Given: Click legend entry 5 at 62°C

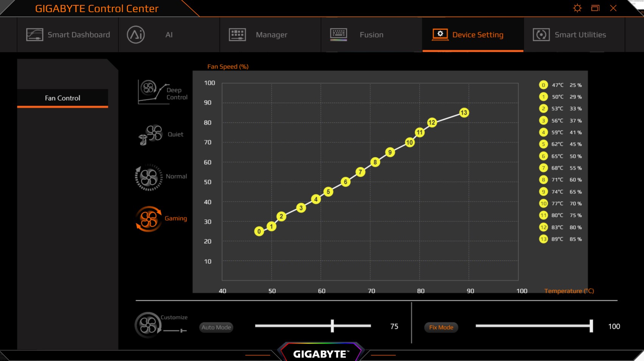Looking at the screenshot, I should tap(560, 144).
